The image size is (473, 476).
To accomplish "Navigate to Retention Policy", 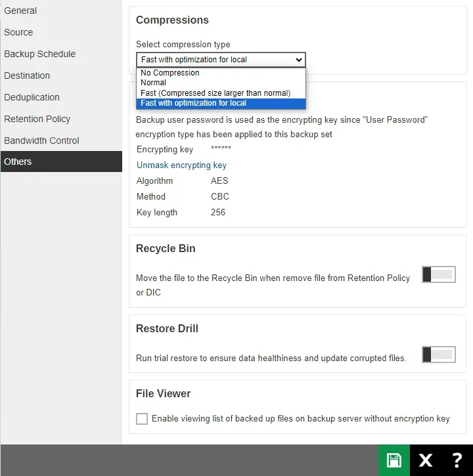I will (37, 119).
